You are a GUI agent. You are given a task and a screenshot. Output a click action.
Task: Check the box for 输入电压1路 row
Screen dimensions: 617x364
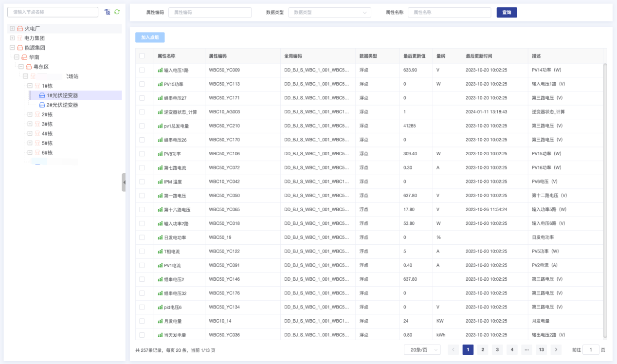pyautogui.click(x=142, y=70)
